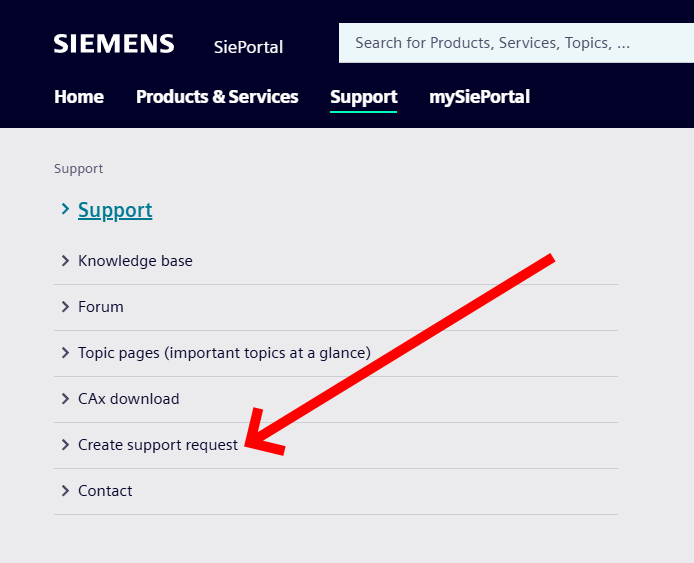Click the small Support breadcrumb
This screenshot has width=694, height=563.
click(78, 169)
